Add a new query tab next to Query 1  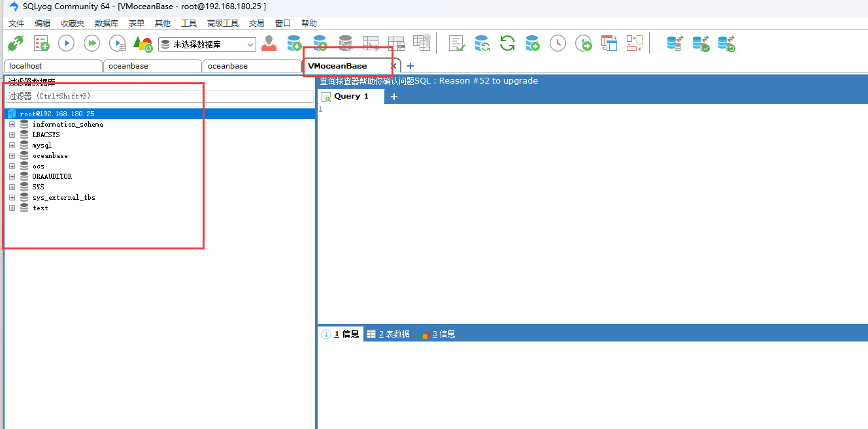tap(394, 97)
